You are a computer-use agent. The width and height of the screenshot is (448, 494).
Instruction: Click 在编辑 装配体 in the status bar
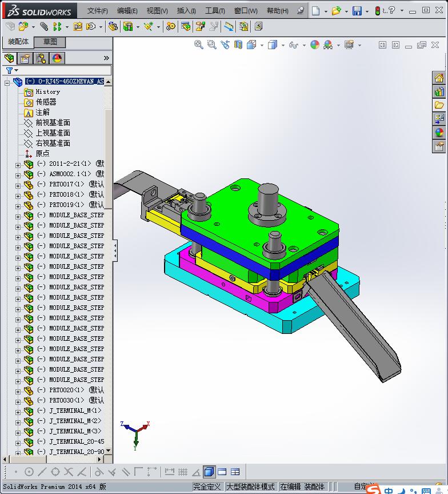coord(302,487)
